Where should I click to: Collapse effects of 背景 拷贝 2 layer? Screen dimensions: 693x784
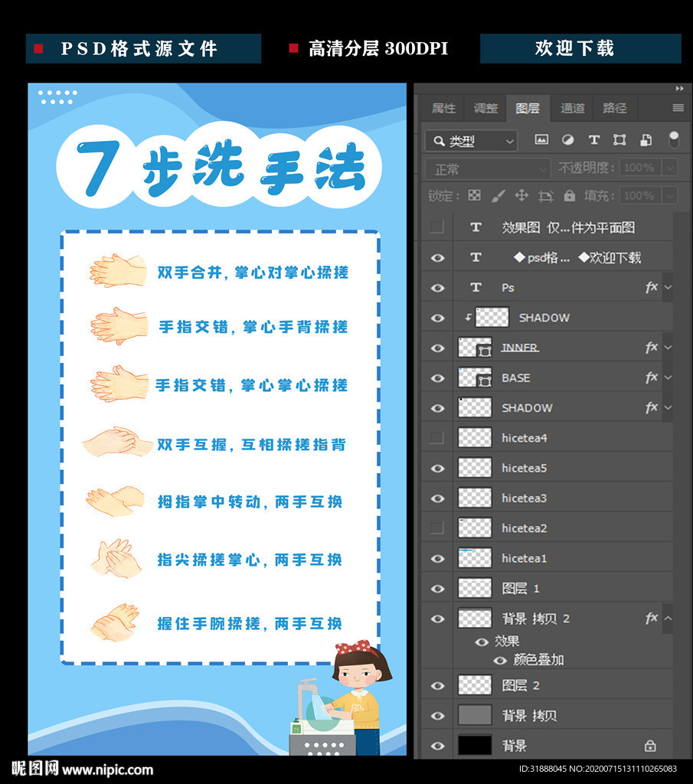(x=668, y=619)
